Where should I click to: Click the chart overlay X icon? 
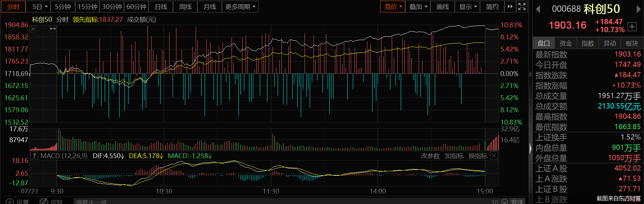pyautogui.click(x=33, y=29)
